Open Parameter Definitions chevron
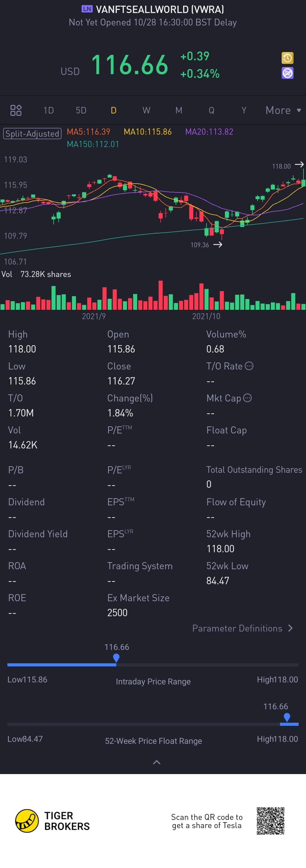This screenshot has width=306, height=868. [290, 628]
